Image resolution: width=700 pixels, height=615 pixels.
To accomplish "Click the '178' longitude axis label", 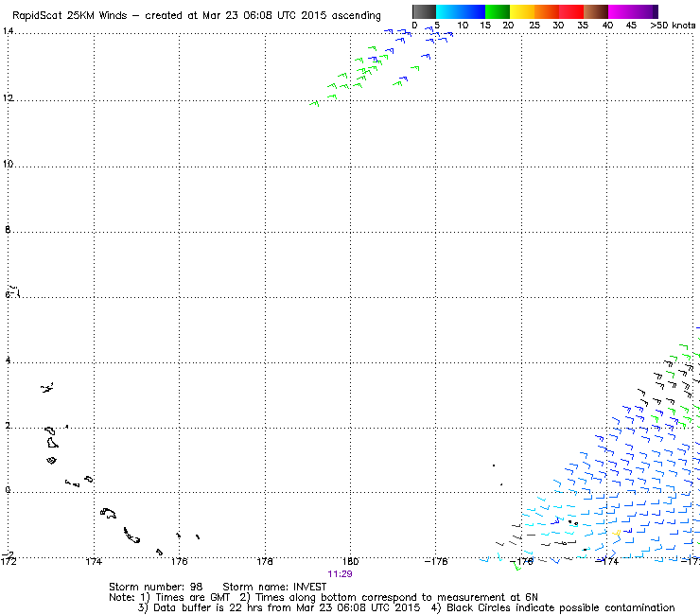I will coord(265,561).
